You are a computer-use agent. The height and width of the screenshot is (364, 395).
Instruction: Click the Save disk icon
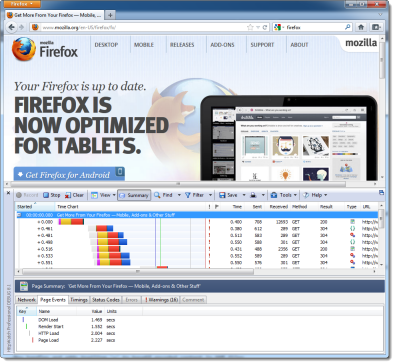pos(222,195)
